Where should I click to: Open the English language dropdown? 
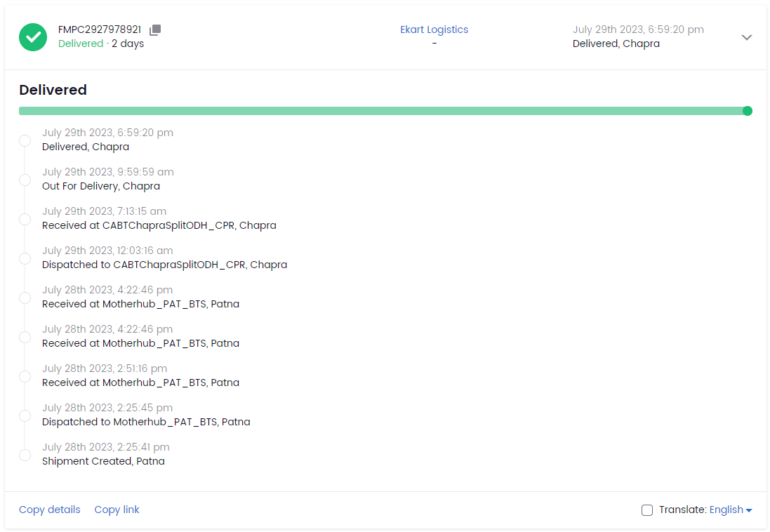click(x=731, y=510)
